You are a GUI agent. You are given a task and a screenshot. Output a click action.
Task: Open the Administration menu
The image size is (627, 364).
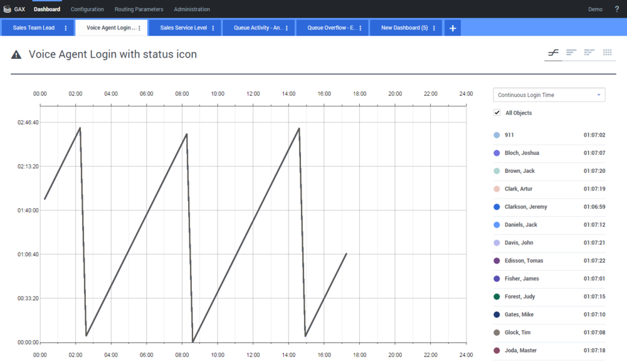191,9
